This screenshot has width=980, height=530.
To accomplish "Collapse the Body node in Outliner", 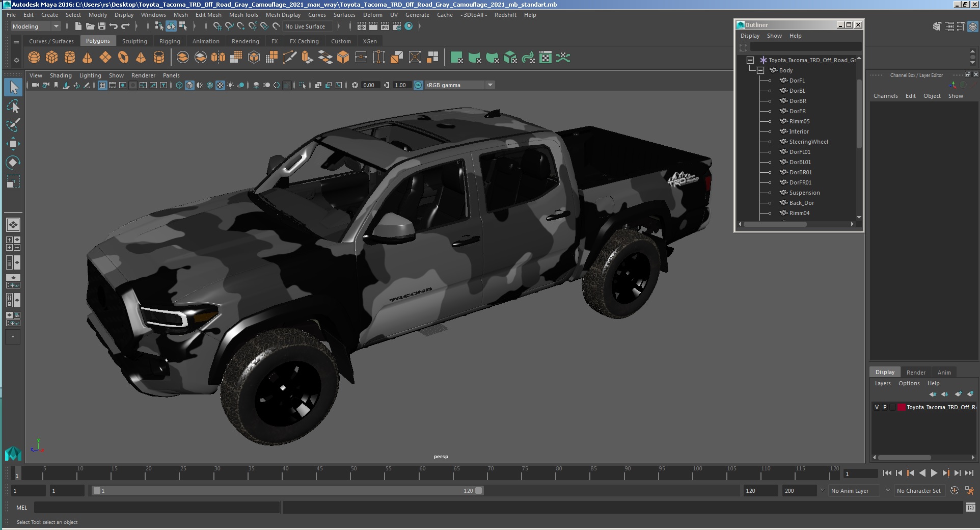I will coord(760,70).
